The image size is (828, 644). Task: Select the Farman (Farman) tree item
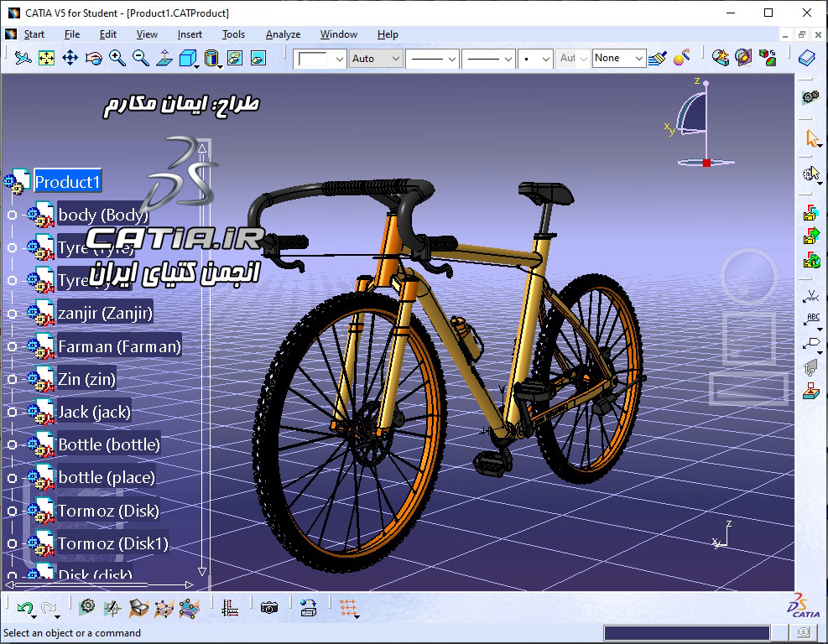(119, 347)
